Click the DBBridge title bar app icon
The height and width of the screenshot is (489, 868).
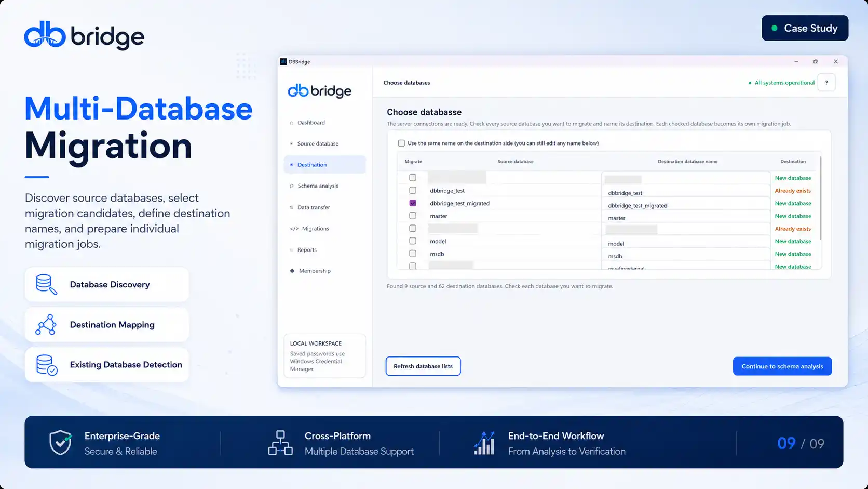pos(283,61)
